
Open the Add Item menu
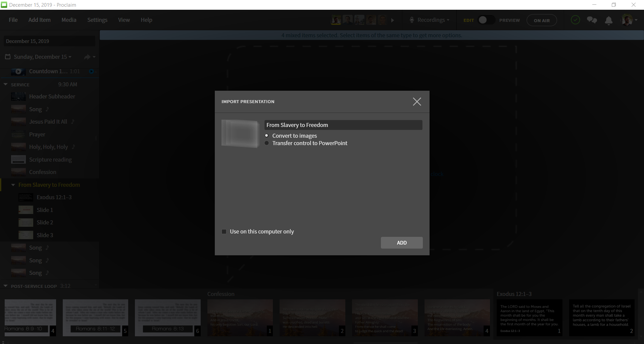pos(39,20)
